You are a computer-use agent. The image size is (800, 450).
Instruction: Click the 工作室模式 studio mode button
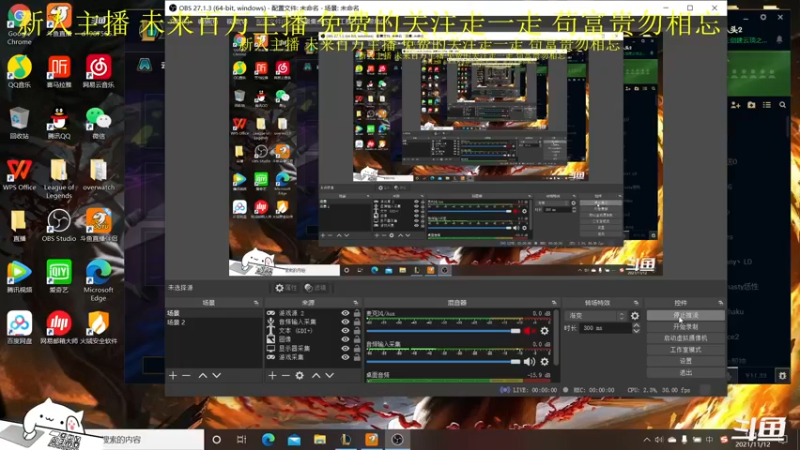[685, 349]
